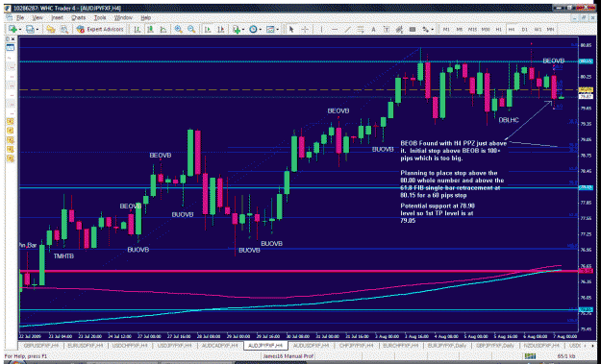Expand the Templates dropdown arrow

[x=277, y=30]
